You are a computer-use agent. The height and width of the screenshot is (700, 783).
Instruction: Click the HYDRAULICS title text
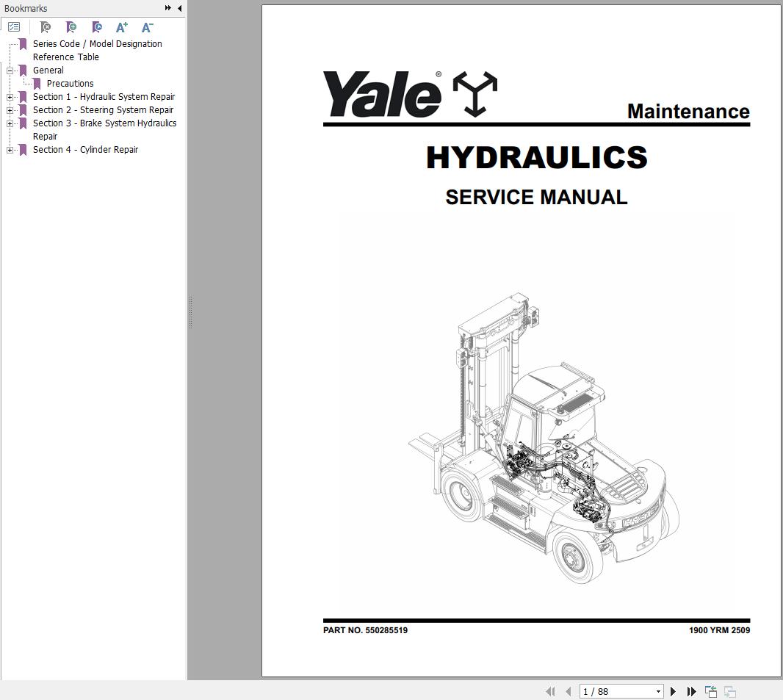(x=537, y=157)
